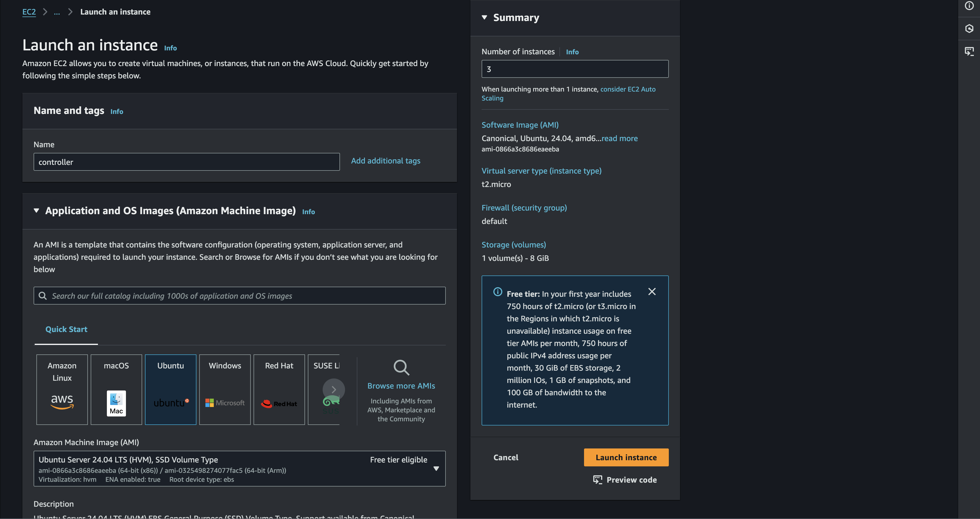
Task: Pick the Red Hat AMI tile
Action: pos(279,389)
